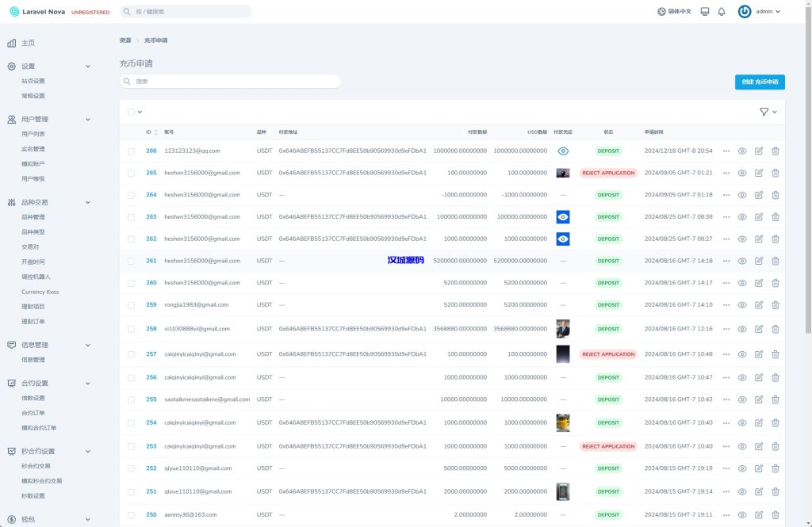This screenshot has height=527, width=812.
Task: Open payment proof thumbnail for row 258
Action: point(562,329)
